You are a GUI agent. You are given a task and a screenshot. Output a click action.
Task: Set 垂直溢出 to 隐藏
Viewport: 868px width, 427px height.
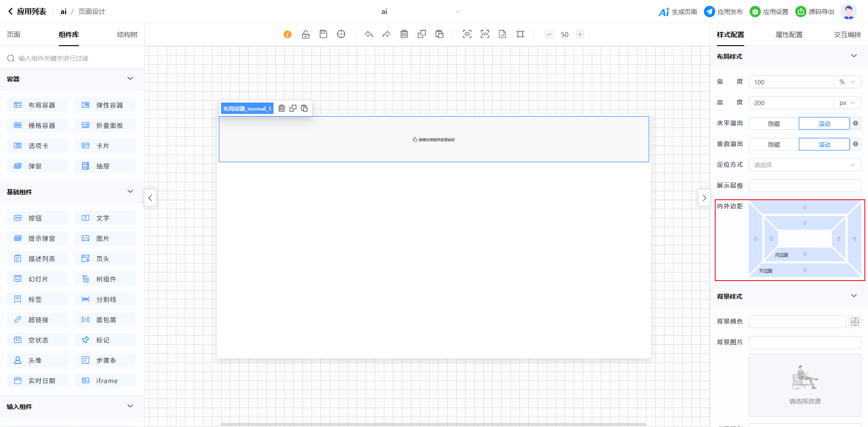tap(774, 145)
